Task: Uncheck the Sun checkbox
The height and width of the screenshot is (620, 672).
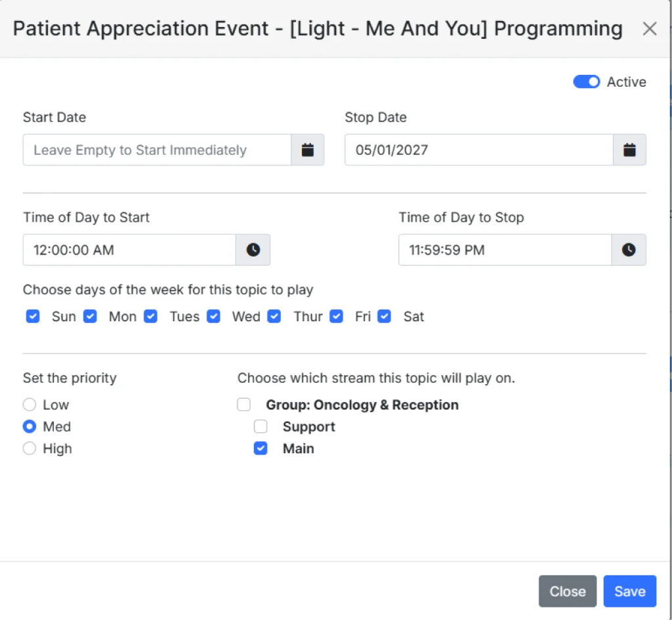Action: point(33,316)
